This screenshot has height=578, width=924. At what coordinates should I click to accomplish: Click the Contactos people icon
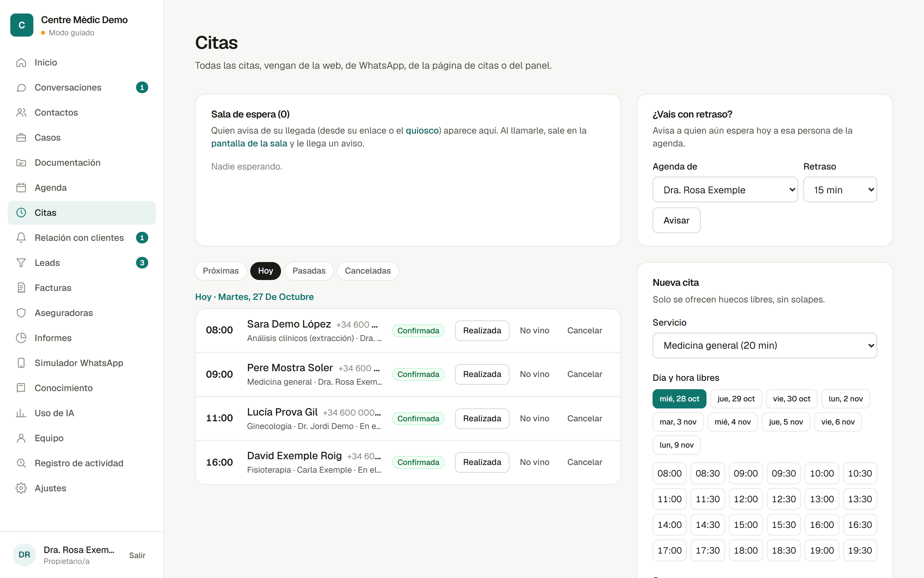(x=21, y=112)
